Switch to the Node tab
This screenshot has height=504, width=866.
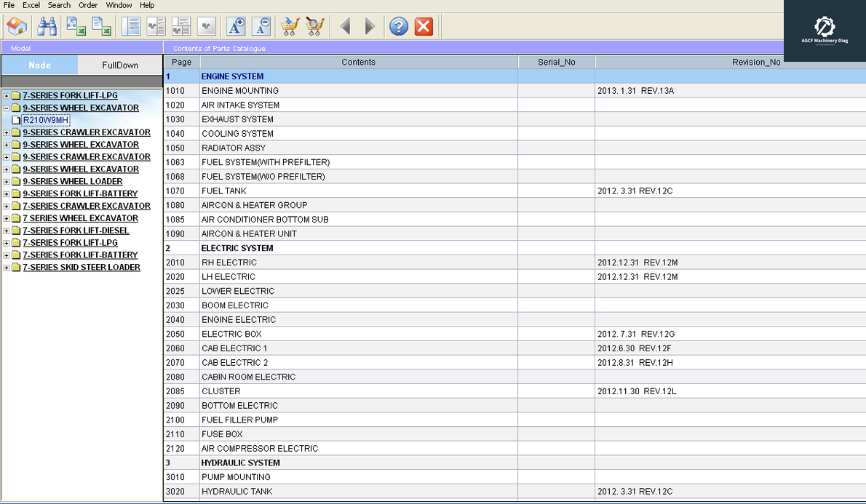pos(40,64)
